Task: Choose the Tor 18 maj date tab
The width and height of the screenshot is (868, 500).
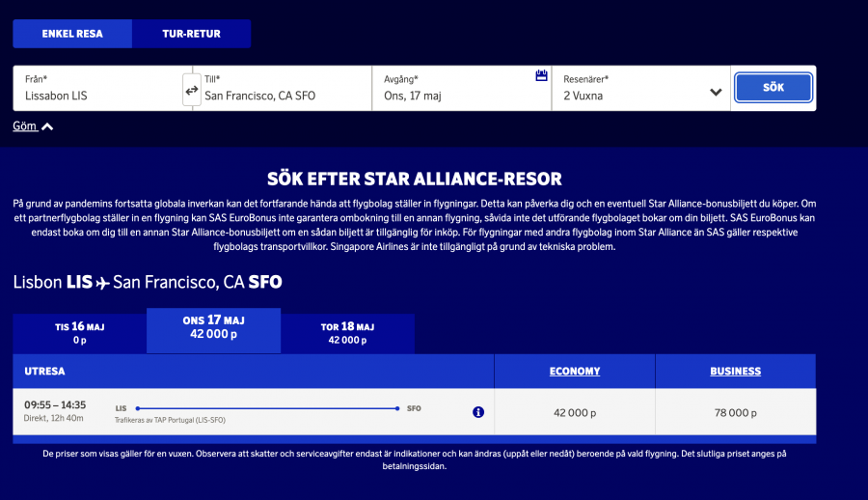Action: coord(347,333)
